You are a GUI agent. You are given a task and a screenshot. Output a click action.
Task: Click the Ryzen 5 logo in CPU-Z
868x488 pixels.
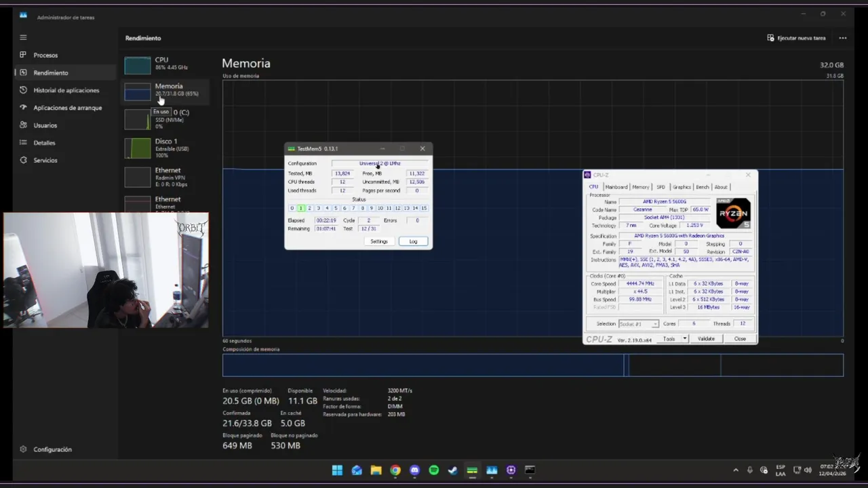click(733, 213)
